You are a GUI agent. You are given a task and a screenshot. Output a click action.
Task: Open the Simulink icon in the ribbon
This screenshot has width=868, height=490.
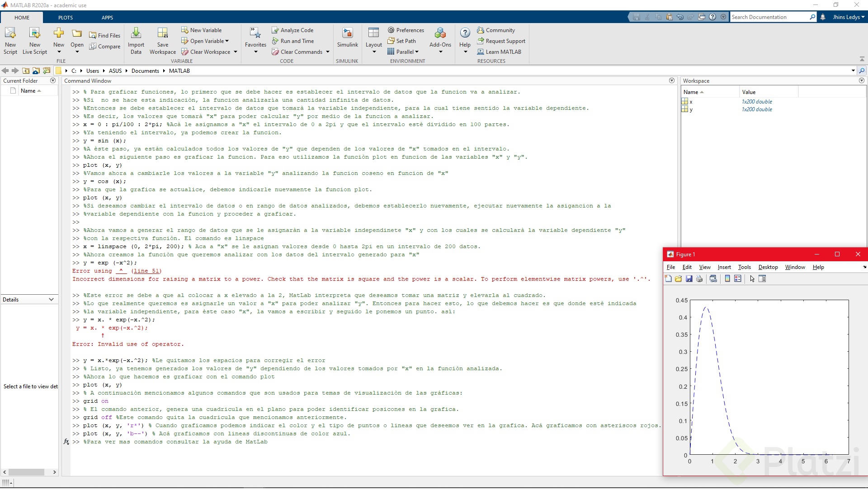point(347,40)
